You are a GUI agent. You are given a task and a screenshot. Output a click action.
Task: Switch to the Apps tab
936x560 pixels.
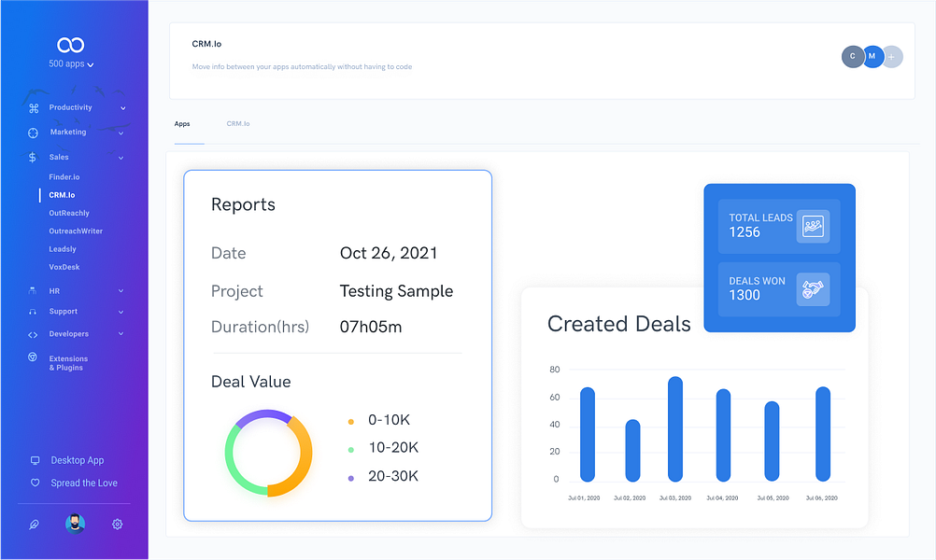[x=183, y=122]
